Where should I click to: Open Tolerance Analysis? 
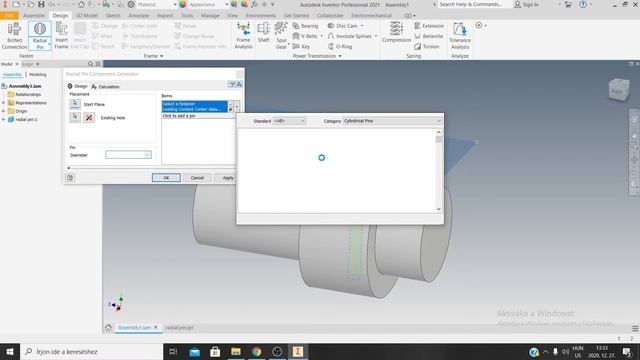point(460,36)
